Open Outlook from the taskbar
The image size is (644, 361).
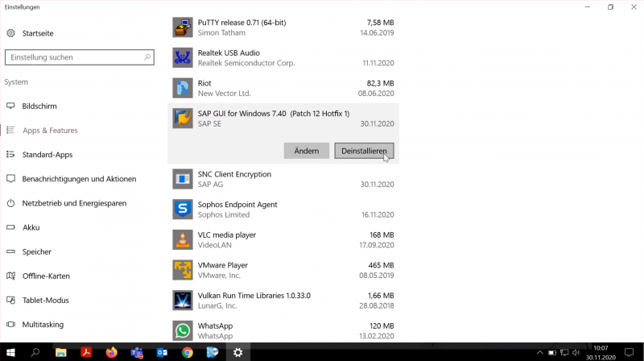[163, 352]
